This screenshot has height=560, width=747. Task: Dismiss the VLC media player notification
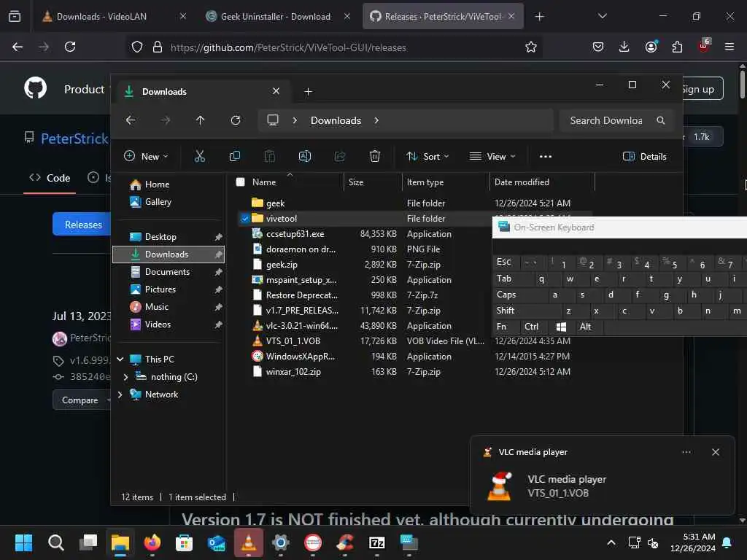point(716,452)
